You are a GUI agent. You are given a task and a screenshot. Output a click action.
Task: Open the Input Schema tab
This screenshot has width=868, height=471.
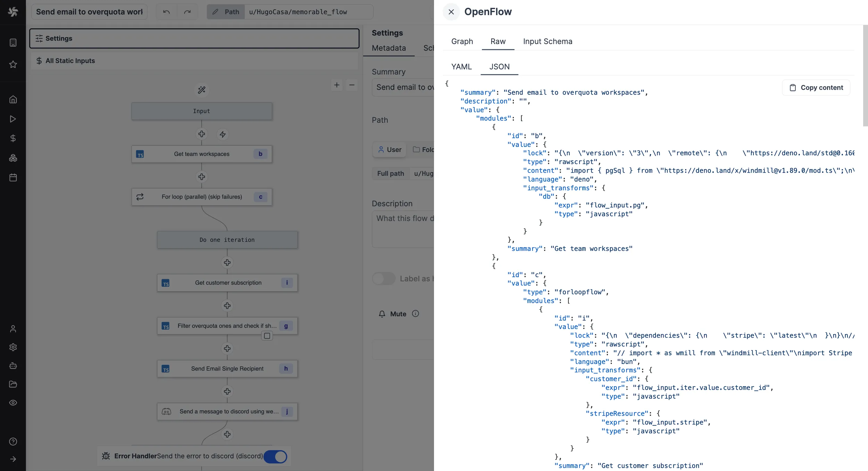click(547, 41)
